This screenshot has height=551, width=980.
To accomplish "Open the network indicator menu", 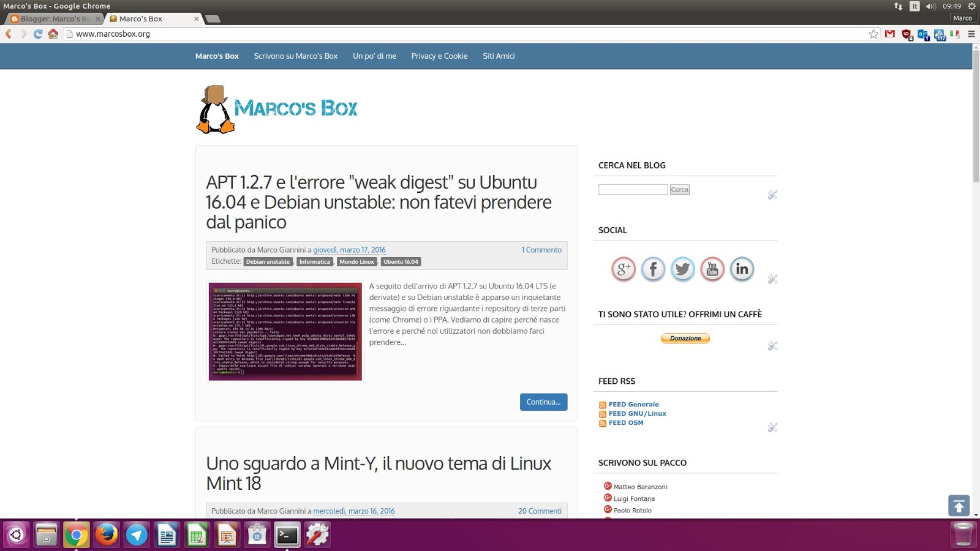I will point(898,6).
